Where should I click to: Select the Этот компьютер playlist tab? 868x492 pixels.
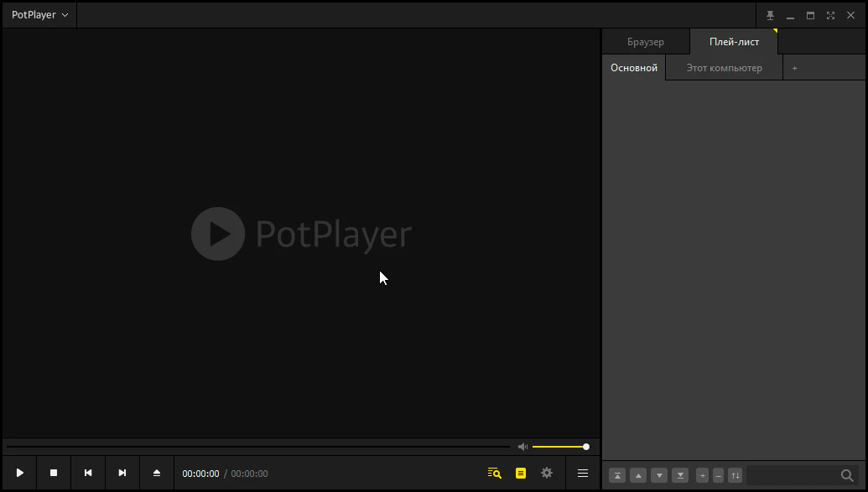pyautogui.click(x=724, y=68)
